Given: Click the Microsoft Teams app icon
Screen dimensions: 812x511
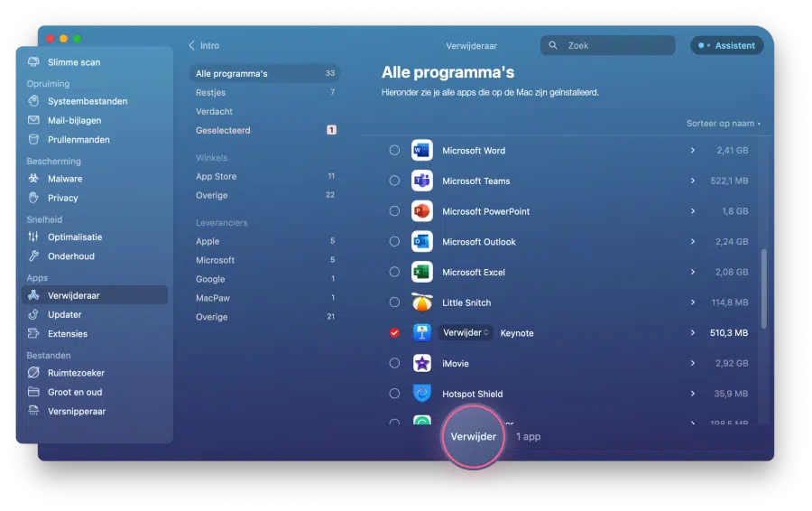Looking at the screenshot, I should (422, 181).
